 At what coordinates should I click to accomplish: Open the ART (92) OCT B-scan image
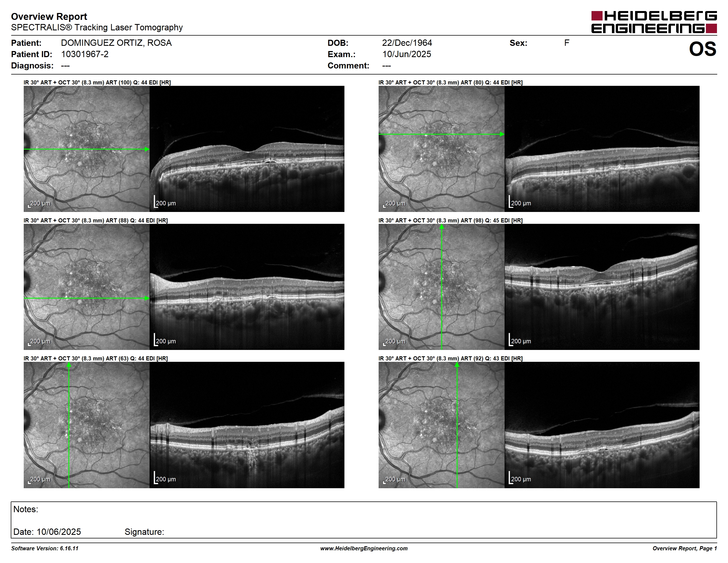[x=602, y=425]
